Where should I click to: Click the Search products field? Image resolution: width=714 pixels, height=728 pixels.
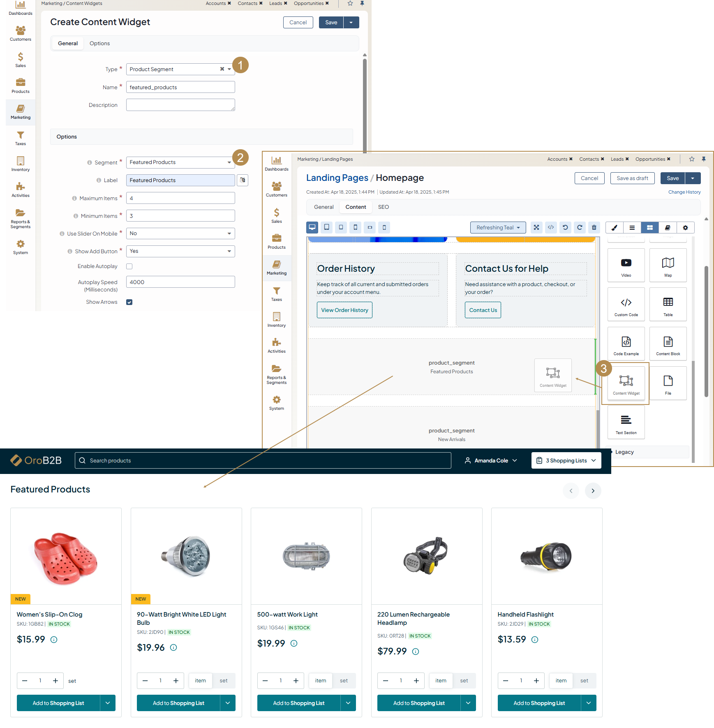(x=263, y=461)
